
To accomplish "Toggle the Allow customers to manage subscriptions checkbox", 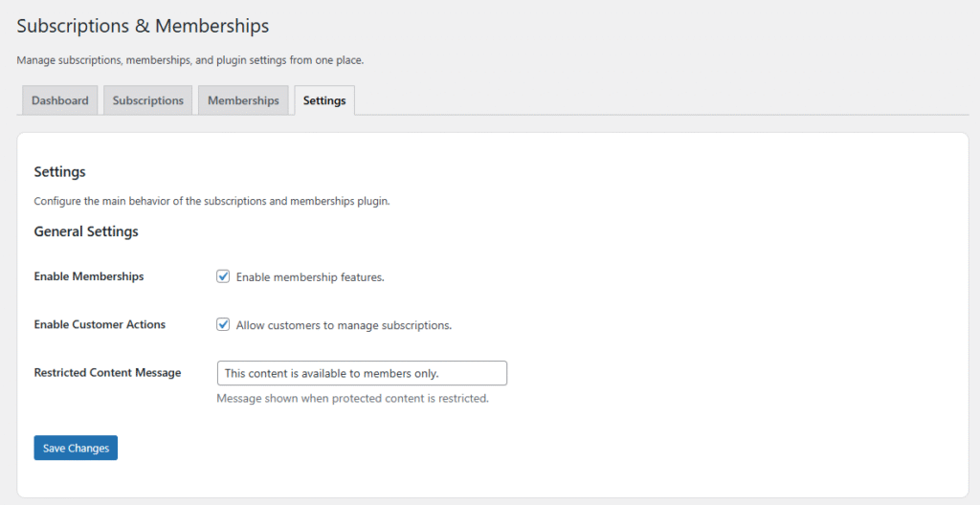I will point(223,324).
